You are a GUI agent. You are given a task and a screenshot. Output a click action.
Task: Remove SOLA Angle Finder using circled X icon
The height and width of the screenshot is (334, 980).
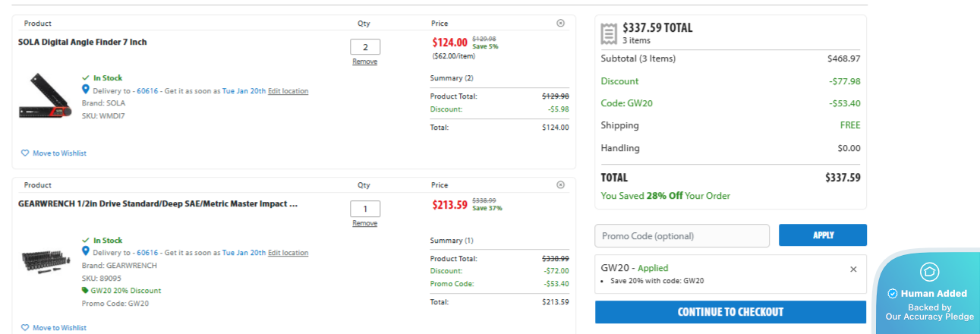(561, 24)
